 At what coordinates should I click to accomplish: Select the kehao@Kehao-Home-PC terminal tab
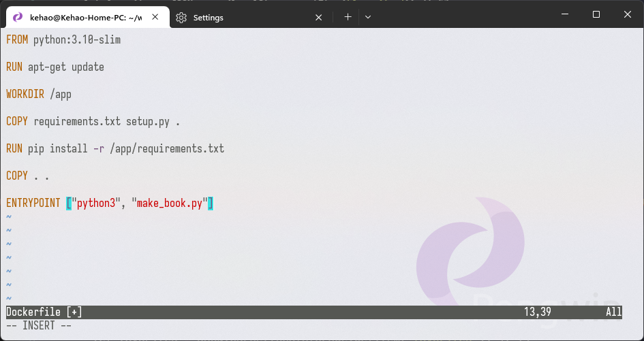tap(88, 17)
